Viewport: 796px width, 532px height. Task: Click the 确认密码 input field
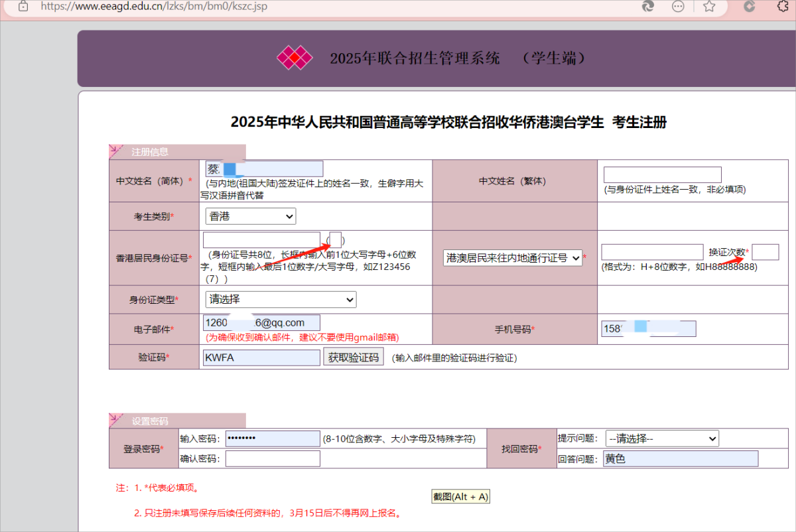click(273, 458)
